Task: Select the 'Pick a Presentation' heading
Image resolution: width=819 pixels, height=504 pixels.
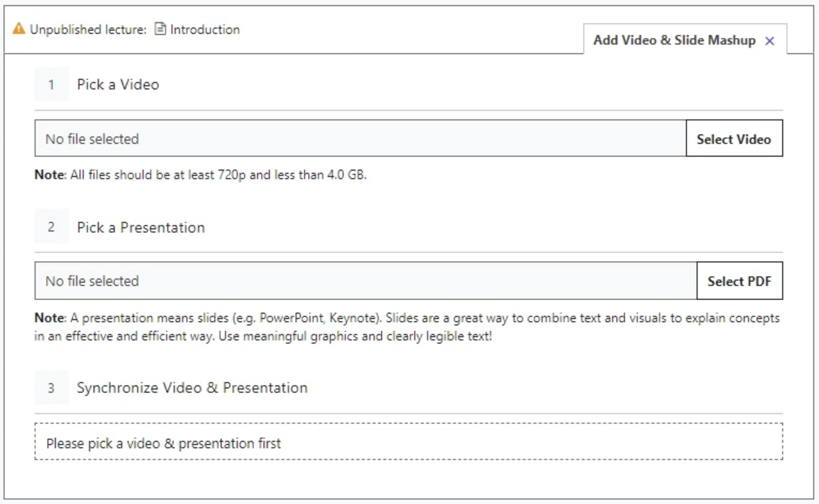Action: 141,228
